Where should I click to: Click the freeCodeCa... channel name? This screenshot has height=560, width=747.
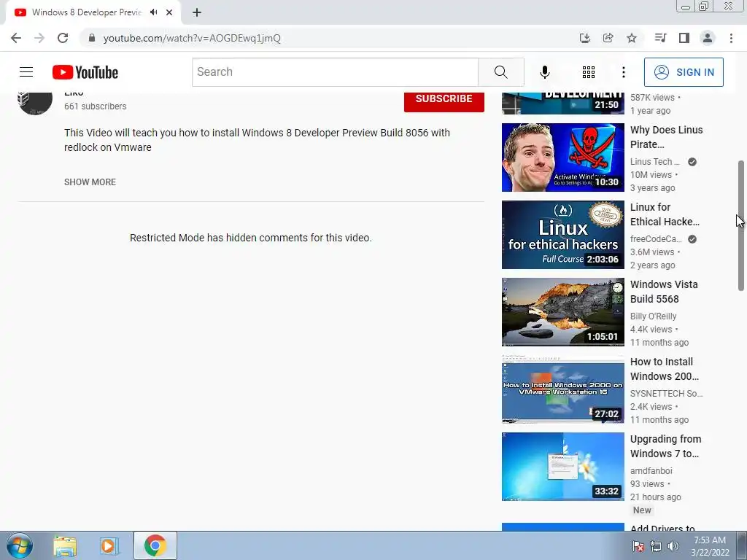tap(656, 238)
